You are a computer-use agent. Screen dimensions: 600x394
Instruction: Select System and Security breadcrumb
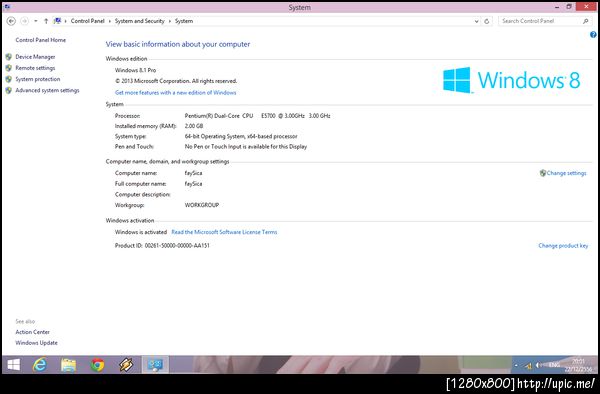140,21
